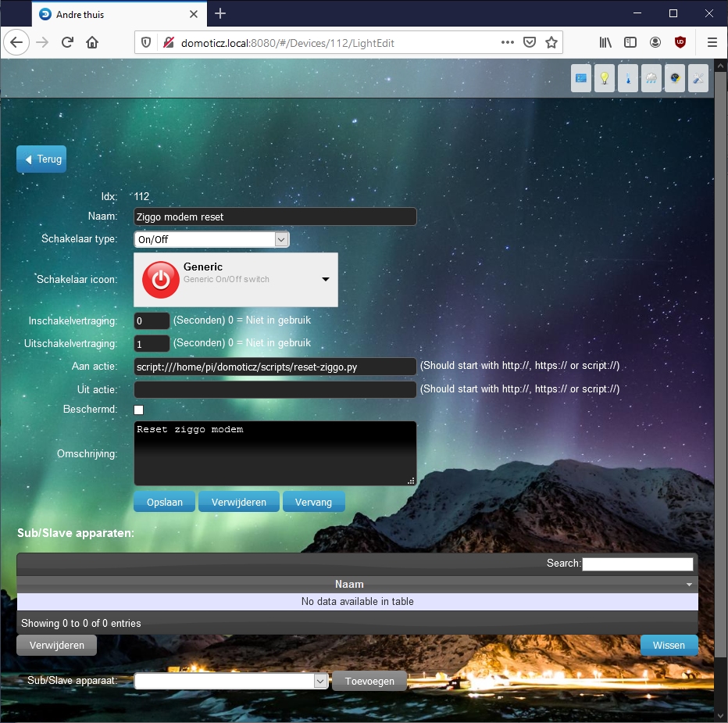Open a new browser tab
The height and width of the screenshot is (723, 728).
(220, 14)
